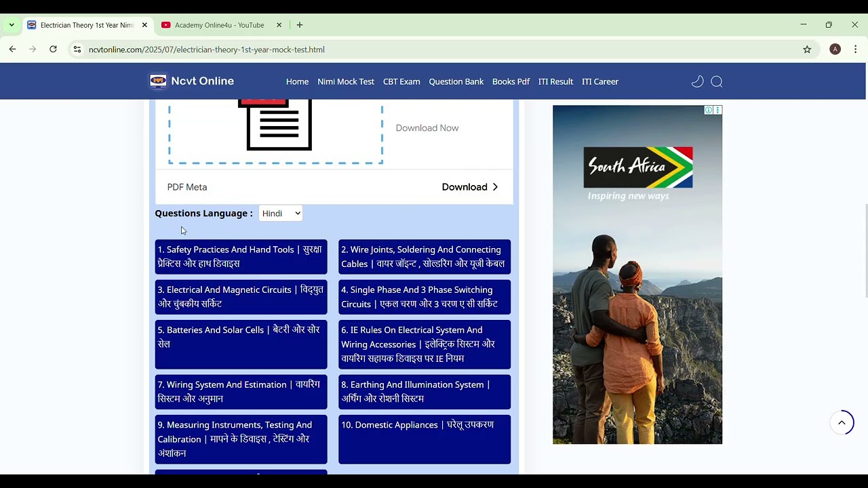This screenshot has height=488, width=868.
Task: Open ITI Result menu
Action: (x=555, y=81)
